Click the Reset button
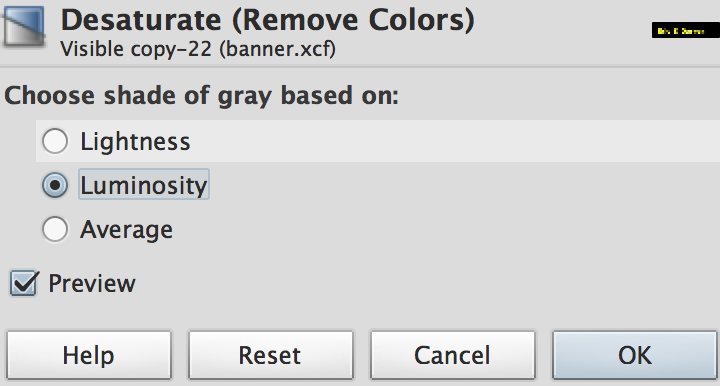Screen dimensions: 720x386 click(270, 355)
